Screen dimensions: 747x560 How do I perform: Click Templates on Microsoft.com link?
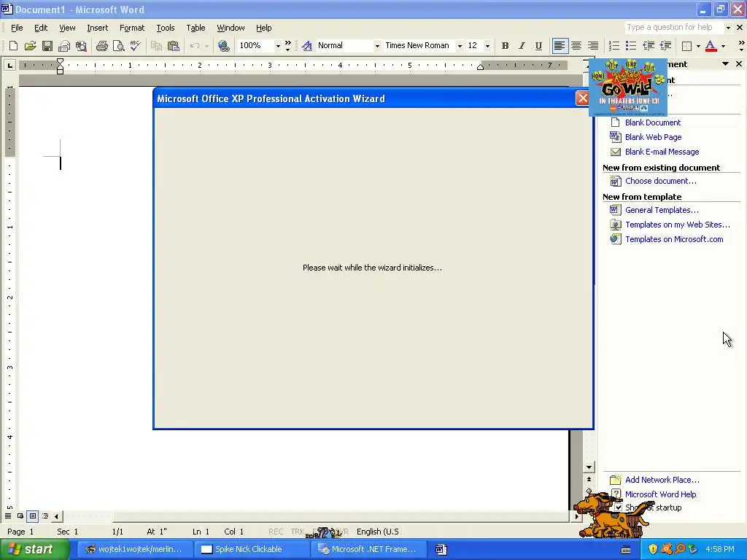pyautogui.click(x=674, y=239)
